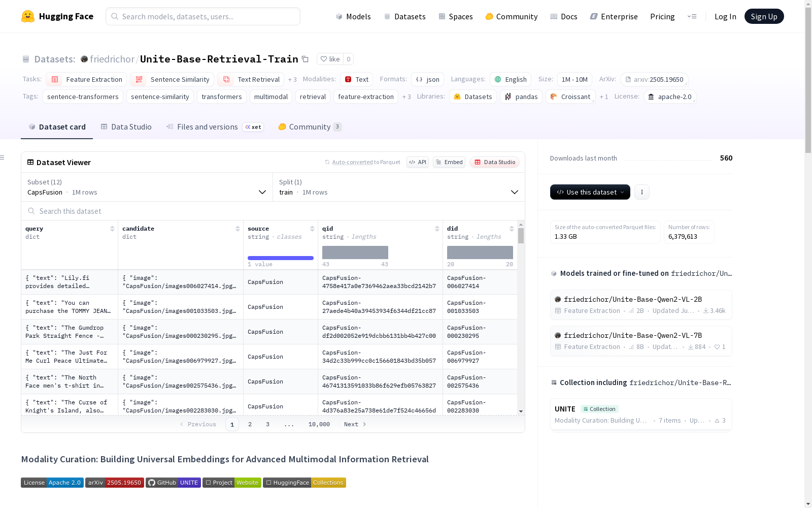Click the dataset table vertical scrollbar

(x=521, y=236)
